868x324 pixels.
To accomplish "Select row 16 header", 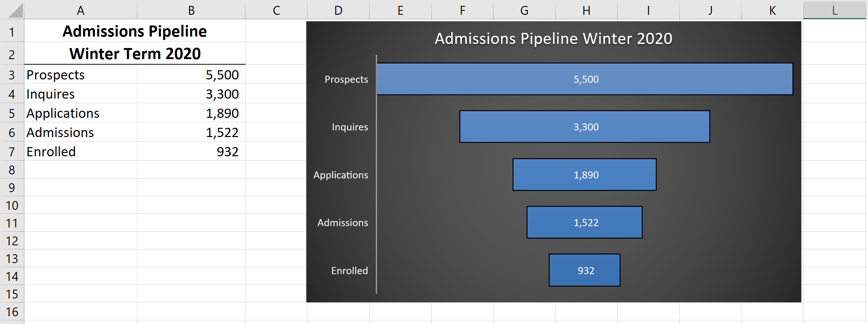I will tap(12, 312).
